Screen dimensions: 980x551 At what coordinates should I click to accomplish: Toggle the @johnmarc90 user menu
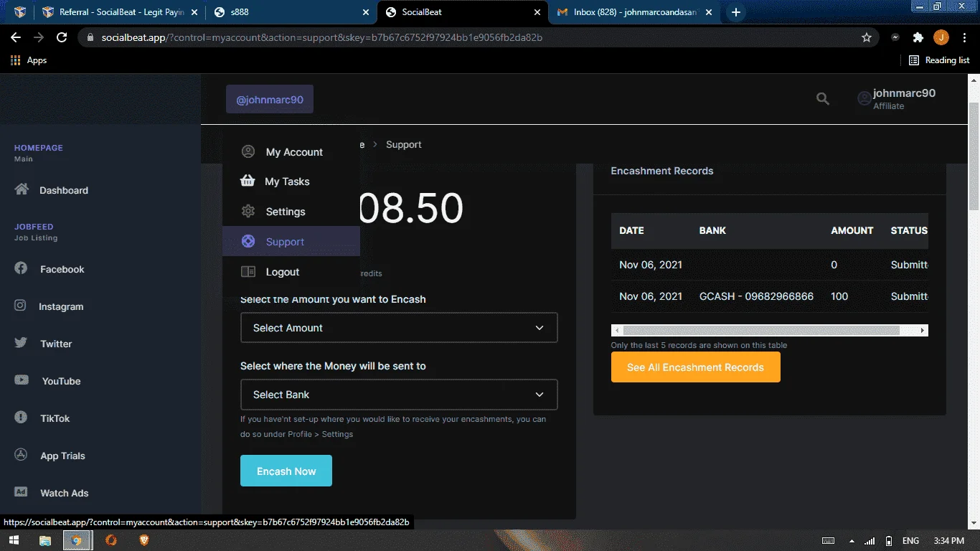[x=270, y=100]
